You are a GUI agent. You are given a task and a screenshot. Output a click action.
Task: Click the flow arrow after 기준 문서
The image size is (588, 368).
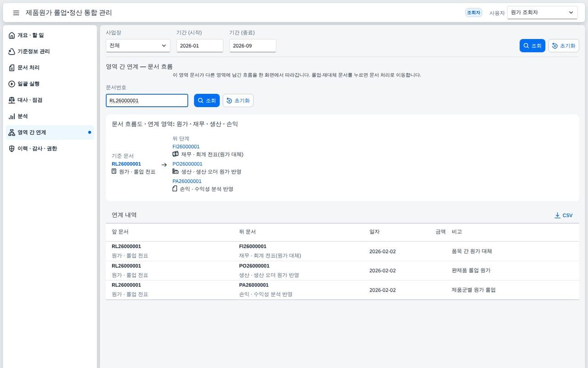click(x=164, y=165)
